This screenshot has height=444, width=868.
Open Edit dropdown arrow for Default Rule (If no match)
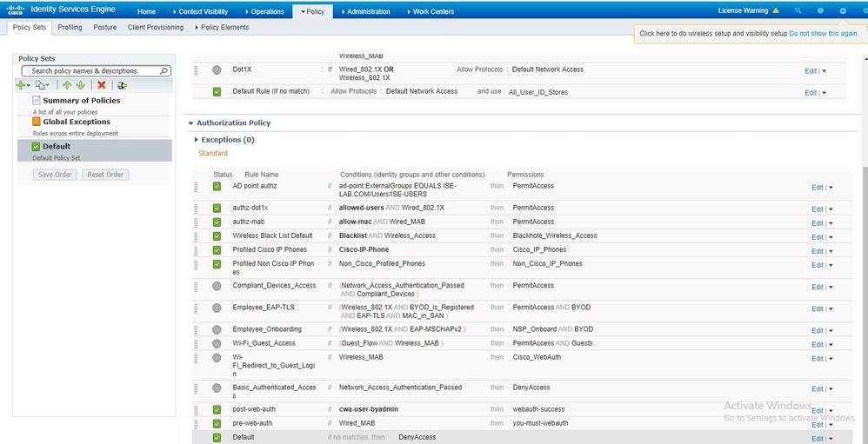(x=825, y=93)
